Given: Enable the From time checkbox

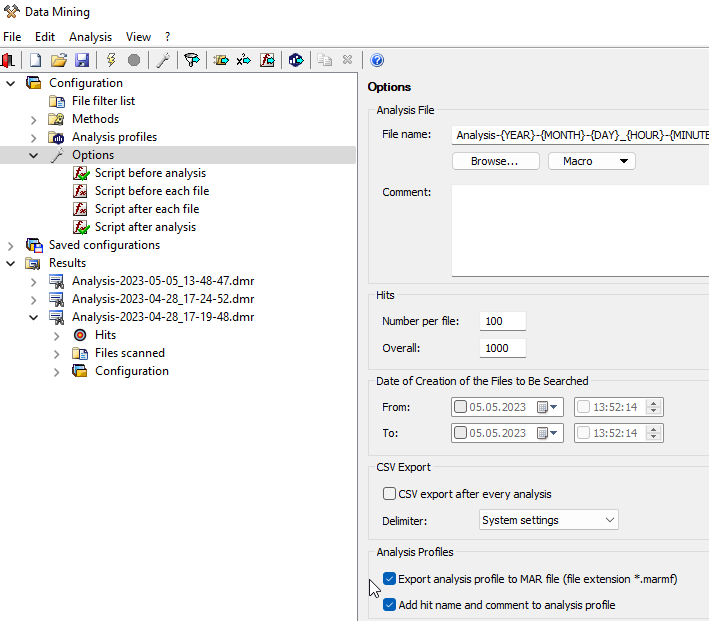Looking at the screenshot, I should (x=583, y=407).
